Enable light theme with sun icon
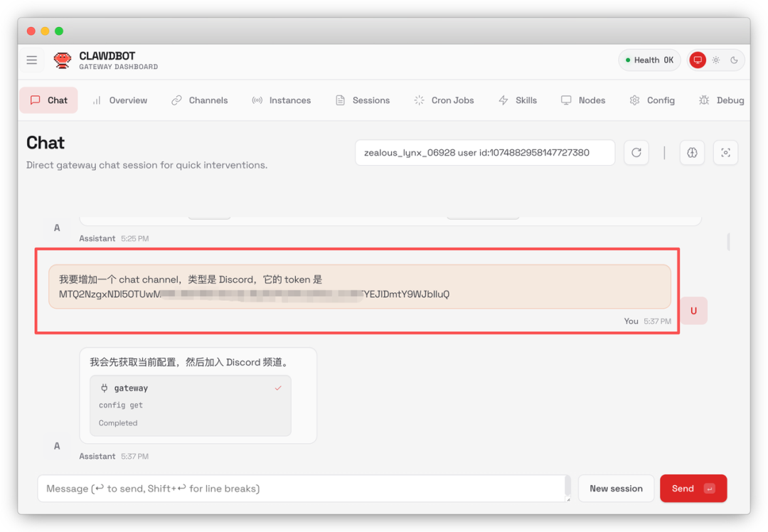 coord(716,60)
